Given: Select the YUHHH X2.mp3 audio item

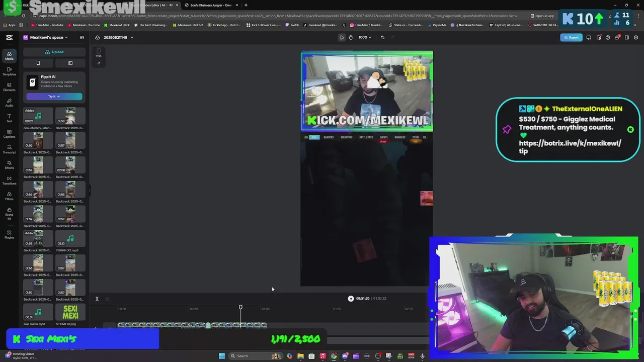Looking at the screenshot, I should coord(70,239).
